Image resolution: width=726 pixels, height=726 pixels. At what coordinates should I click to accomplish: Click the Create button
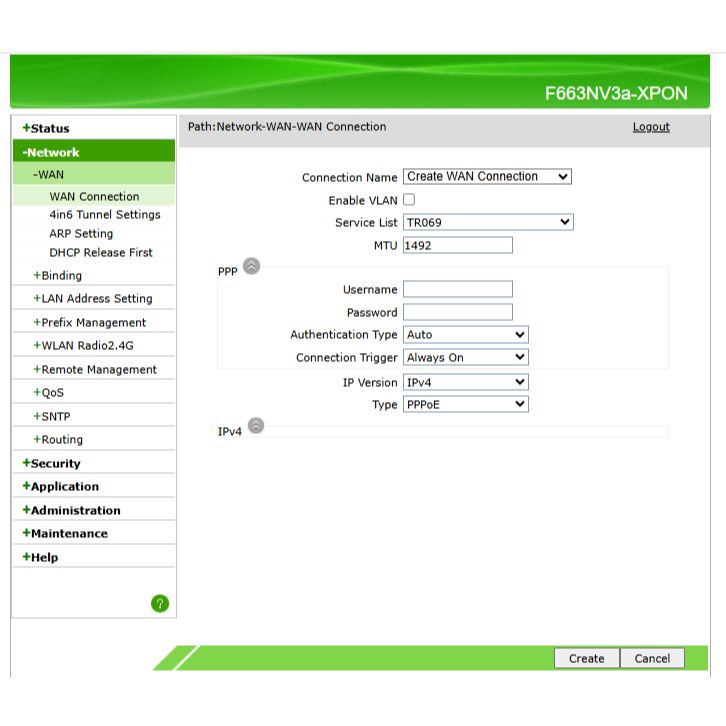pyautogui.click(x=586, y=658)
